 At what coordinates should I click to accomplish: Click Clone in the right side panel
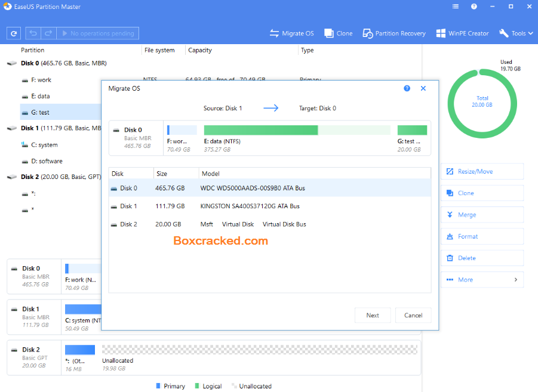[x=482, y=193]
